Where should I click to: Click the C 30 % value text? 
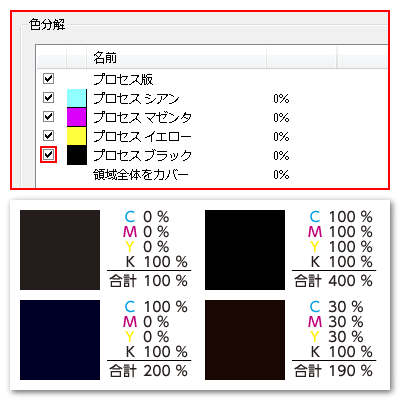tap(336, 307)
